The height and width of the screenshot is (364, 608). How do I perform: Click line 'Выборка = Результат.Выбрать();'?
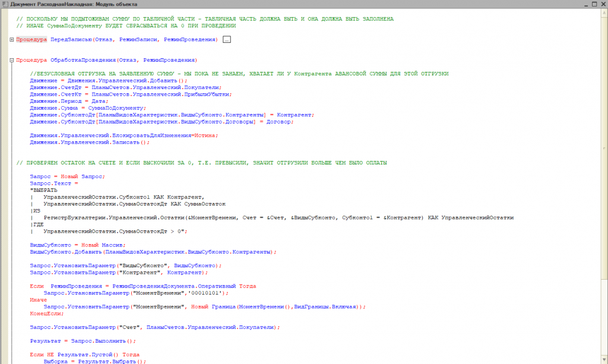tap(95, 361)
